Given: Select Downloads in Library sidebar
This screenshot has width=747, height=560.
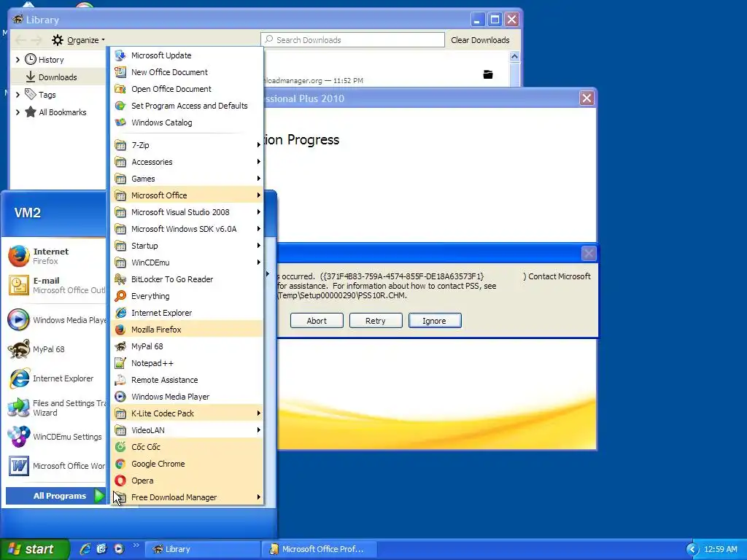Looking at the screenshot, I should coord(58,77).
